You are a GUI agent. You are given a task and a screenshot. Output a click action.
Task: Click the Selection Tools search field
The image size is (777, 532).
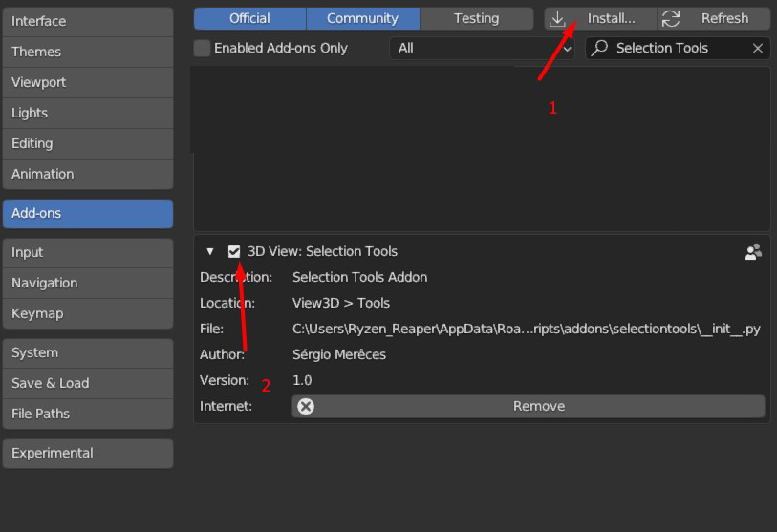pyautogui.click(x=679, y=48)
